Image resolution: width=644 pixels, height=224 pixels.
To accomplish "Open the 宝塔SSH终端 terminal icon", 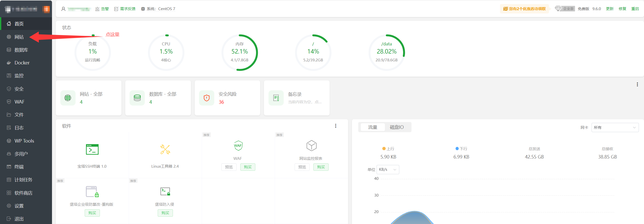I will point(92,149).
